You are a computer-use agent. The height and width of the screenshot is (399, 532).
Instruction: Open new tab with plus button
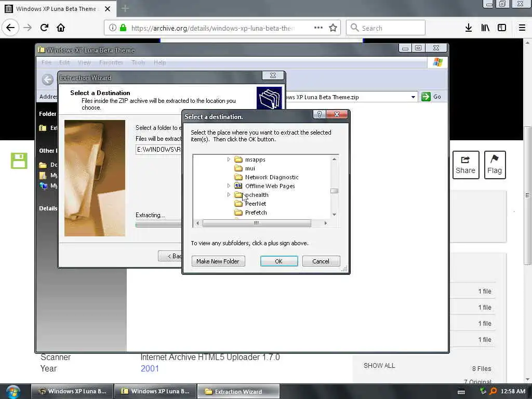point(125,8)
